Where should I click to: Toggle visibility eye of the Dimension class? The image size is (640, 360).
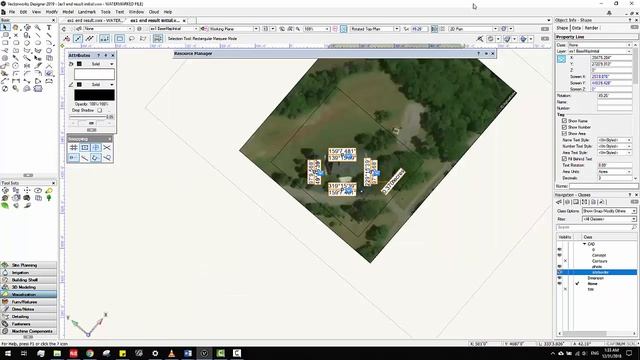point(560,278)
